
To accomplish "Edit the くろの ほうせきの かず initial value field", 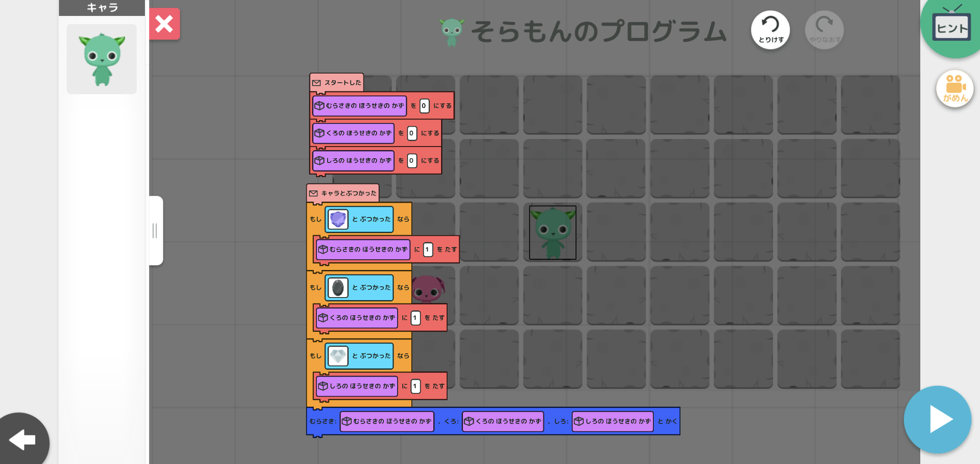I will pyautogui.click(x=411, y=133).
